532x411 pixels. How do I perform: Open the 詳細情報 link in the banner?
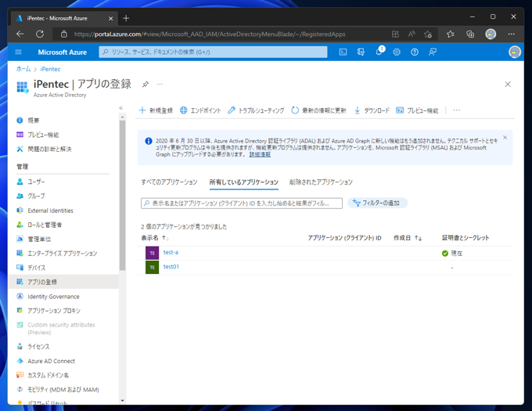[x=260, y=154]
